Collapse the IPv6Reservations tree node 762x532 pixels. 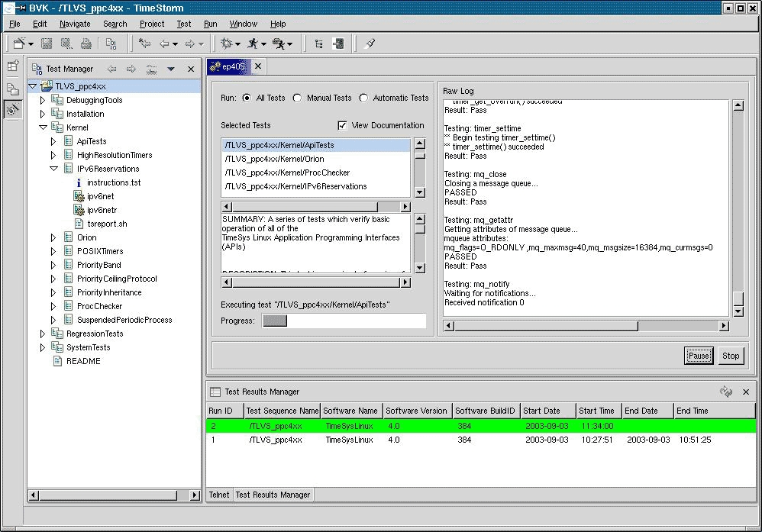click(x=53, y=169)
